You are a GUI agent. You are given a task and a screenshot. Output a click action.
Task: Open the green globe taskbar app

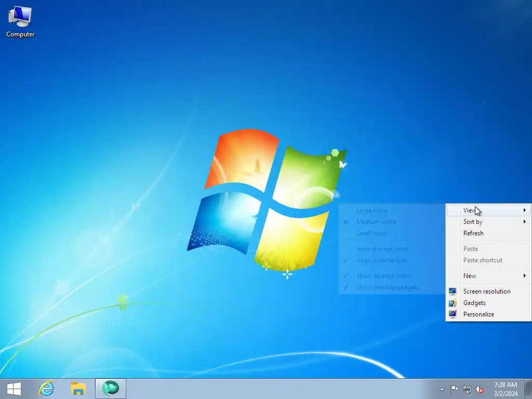[x=111, y=389]
